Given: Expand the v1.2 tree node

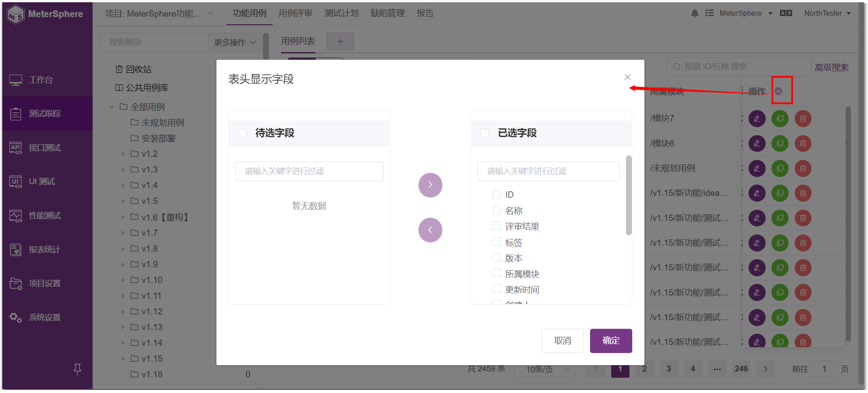Looking at the screenshot, I should click(x=123, y=154).
